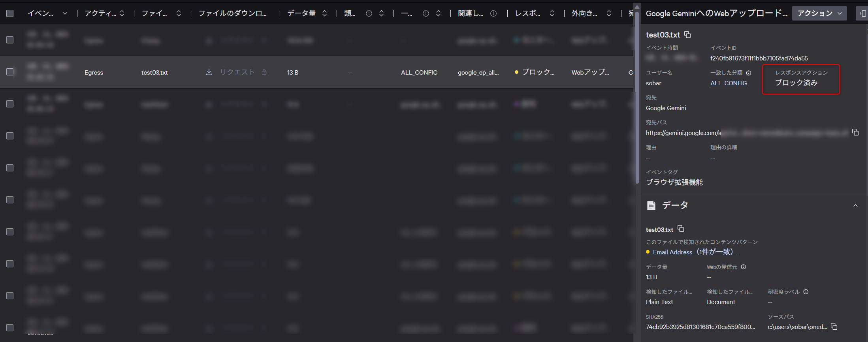Show info for 一... column header
The height and width of the screenshot is (342, 868).
(x=426, y=13)
